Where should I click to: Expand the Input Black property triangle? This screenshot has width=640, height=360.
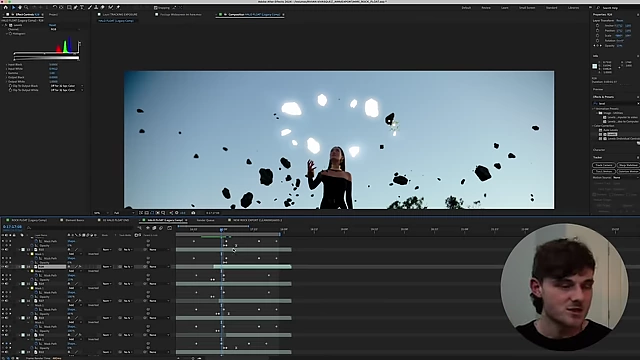pos(7,64)
